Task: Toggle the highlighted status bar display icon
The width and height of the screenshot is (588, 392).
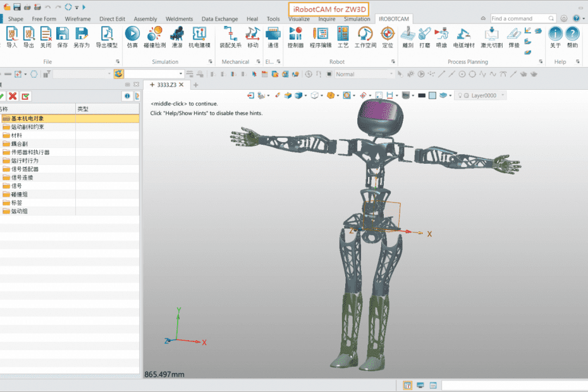Action: [408, 386]
